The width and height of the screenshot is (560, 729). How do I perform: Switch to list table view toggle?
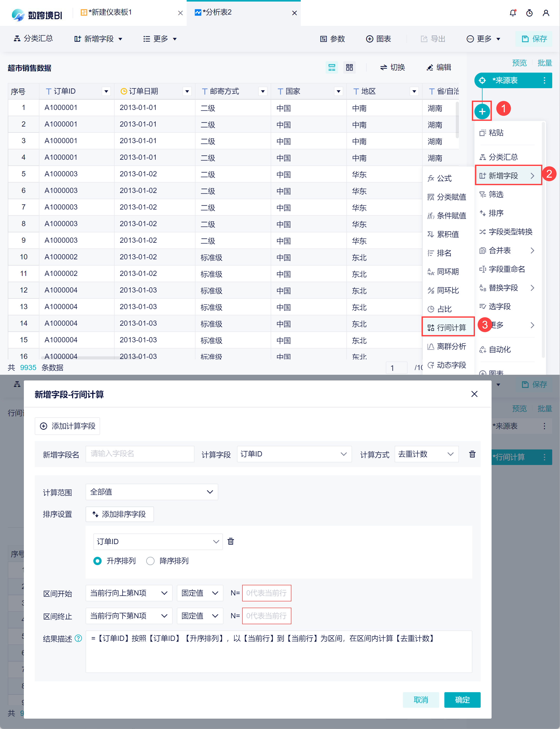click(332, 68)
